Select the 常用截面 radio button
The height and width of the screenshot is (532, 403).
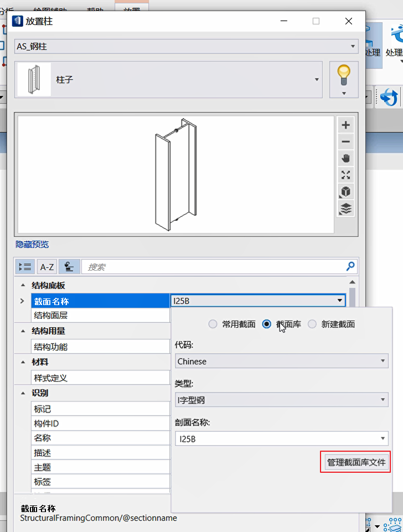(213, 324)
